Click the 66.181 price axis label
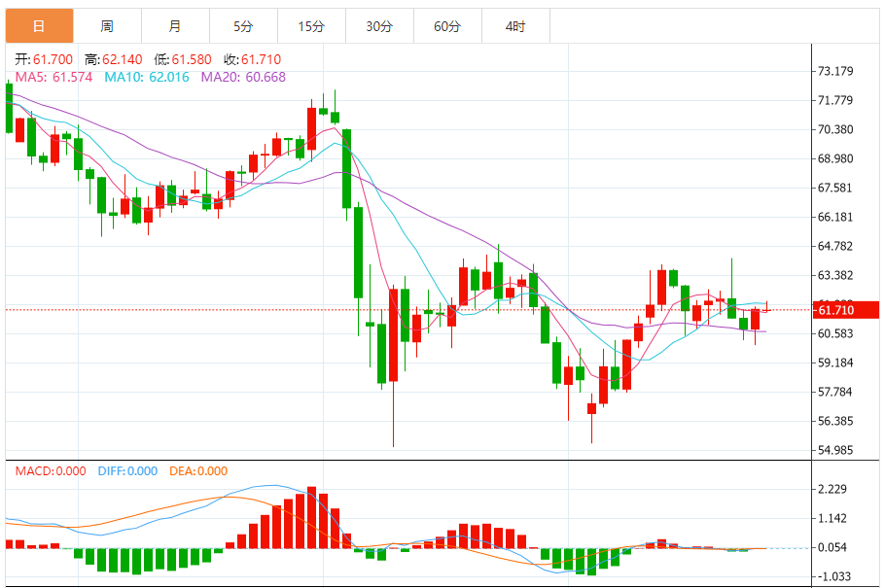The image size is (885, 588). 835,217
